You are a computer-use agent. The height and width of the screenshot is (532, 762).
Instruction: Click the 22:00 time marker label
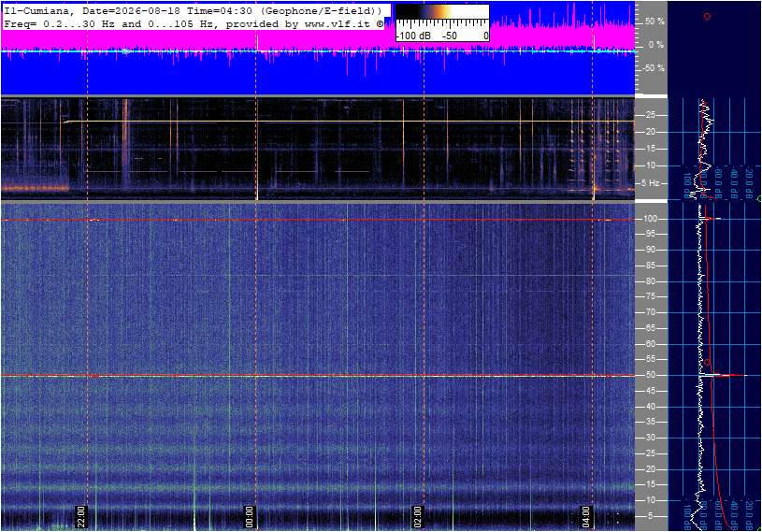point(80,516)
